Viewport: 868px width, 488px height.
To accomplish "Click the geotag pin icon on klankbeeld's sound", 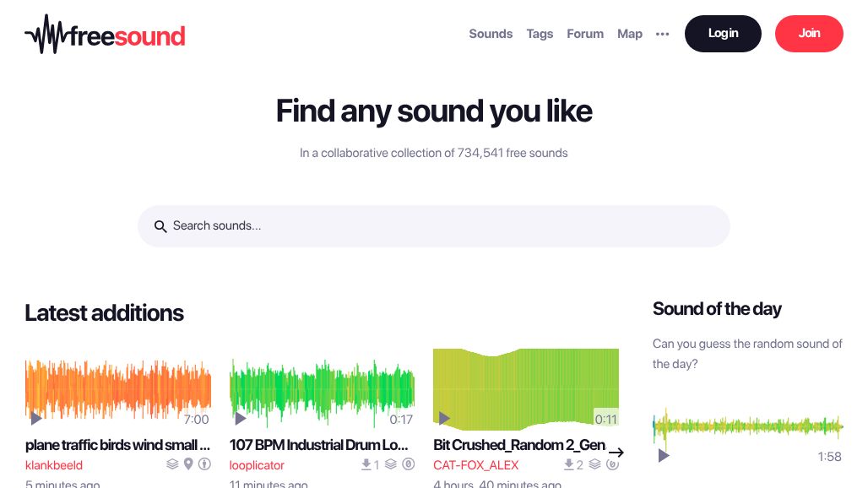I will 188,464.
